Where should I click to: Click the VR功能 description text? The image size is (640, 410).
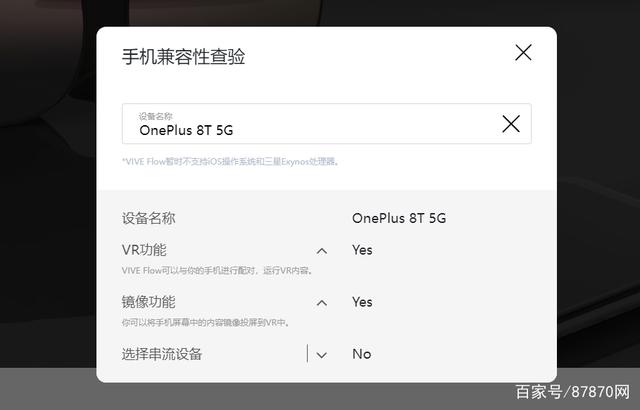217,270
